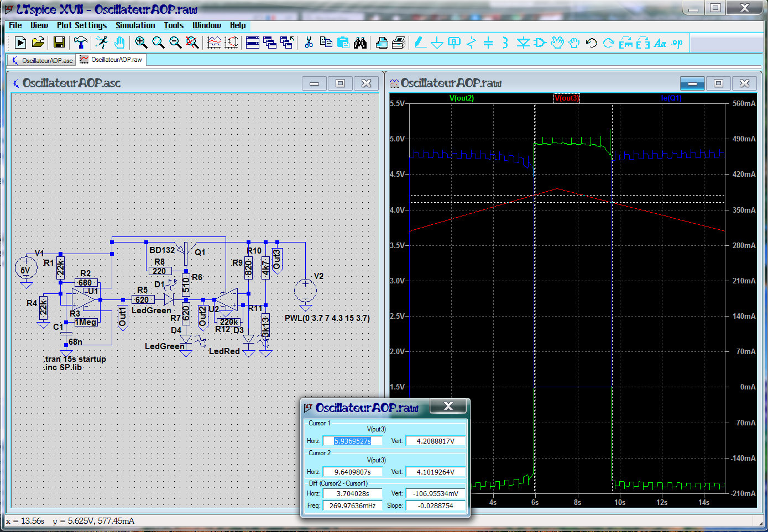
Task: Run the simulation with the running man icon
Action: coord(102,43)
